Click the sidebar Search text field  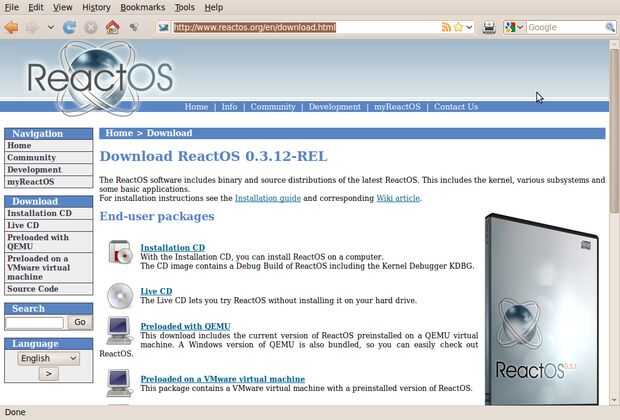tap(34, 323)
